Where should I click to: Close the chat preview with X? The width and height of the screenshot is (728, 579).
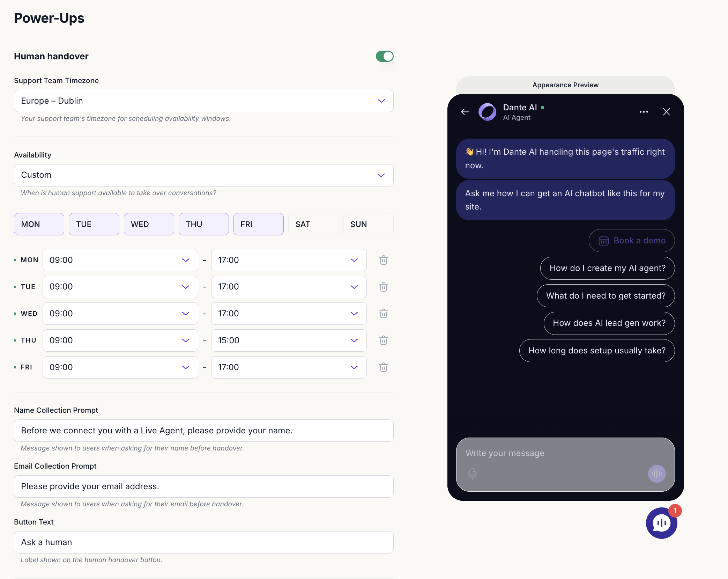pos(666,112)
